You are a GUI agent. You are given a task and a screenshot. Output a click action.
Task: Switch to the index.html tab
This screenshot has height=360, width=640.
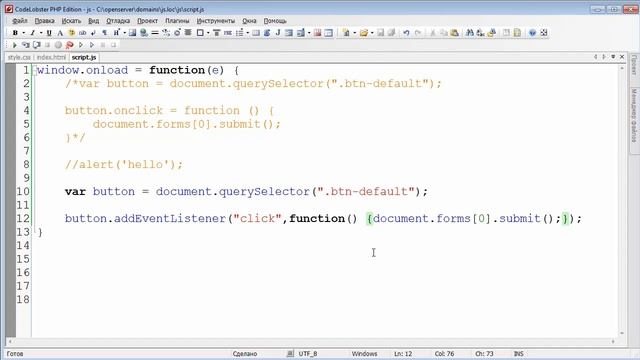(51, 58)
